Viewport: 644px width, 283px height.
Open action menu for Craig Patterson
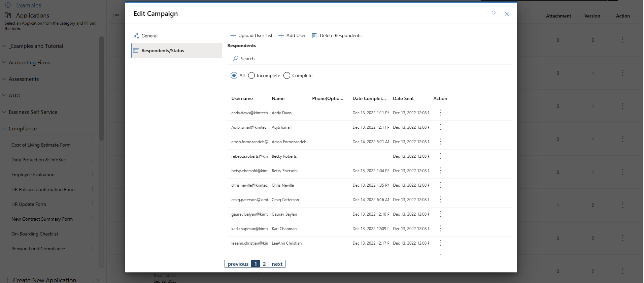pos(441,199)
